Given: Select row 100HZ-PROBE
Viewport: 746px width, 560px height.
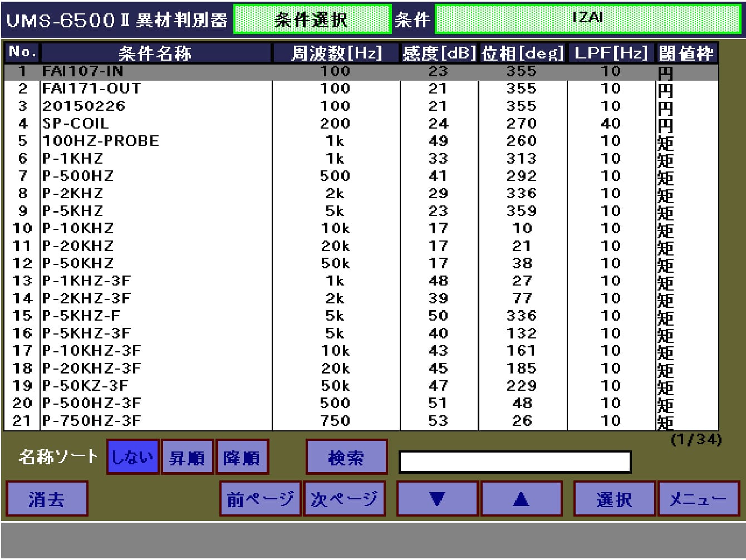Looking at the screenshot, I should 361,141.
